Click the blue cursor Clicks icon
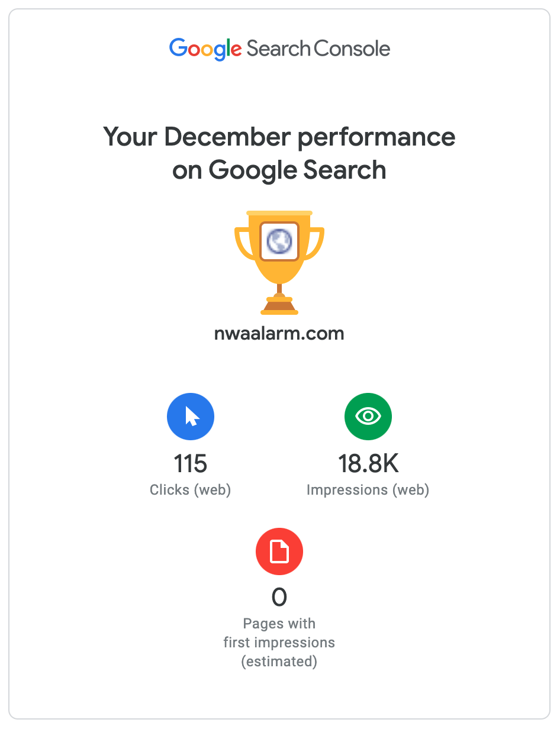This screenshot has width=560, height=729. point(191,417)
